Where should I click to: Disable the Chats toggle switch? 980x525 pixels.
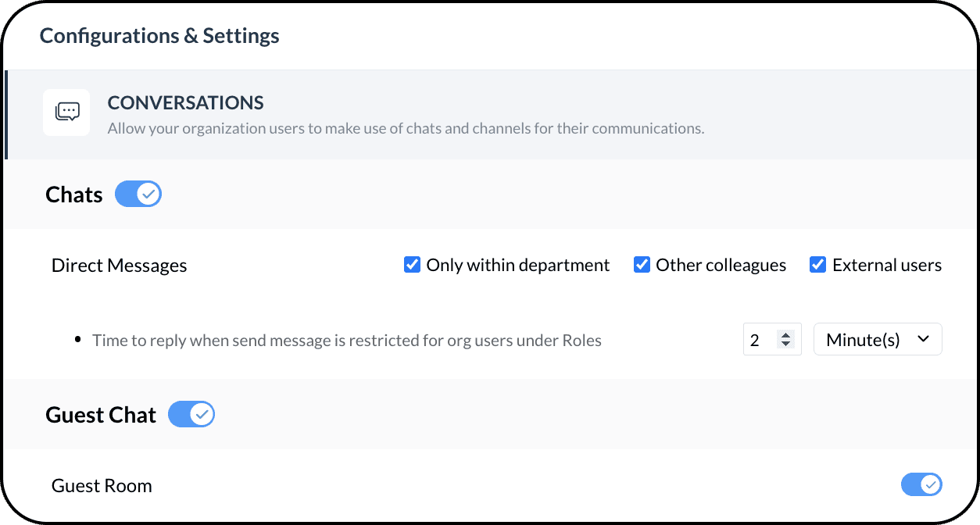coord(138,195)
